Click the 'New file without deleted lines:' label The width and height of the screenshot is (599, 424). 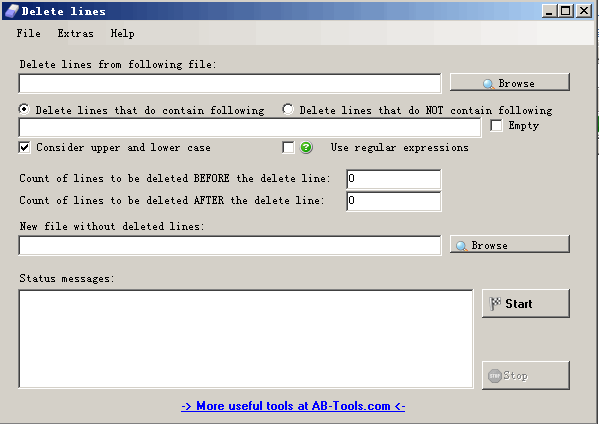point(112,226)
